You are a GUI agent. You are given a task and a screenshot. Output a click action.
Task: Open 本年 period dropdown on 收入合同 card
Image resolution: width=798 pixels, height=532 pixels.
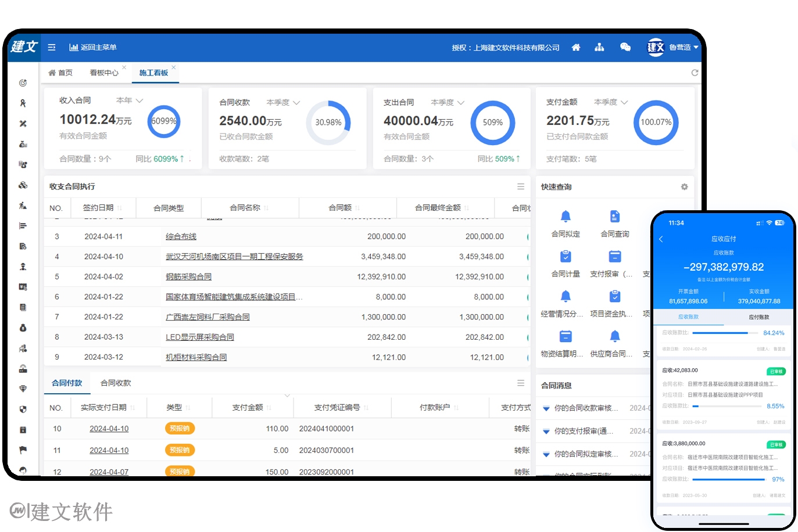[130, 100]
